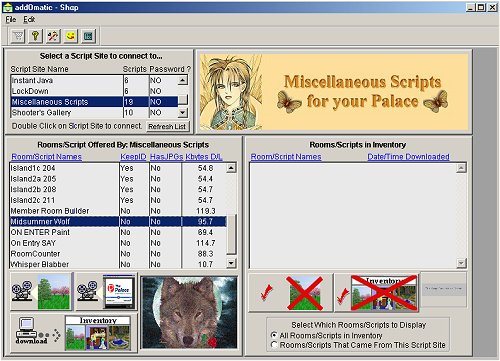This screenshot has width=500, height=361.
Task: Click inventory list scroll up arrow
Action: coord(461,168)
